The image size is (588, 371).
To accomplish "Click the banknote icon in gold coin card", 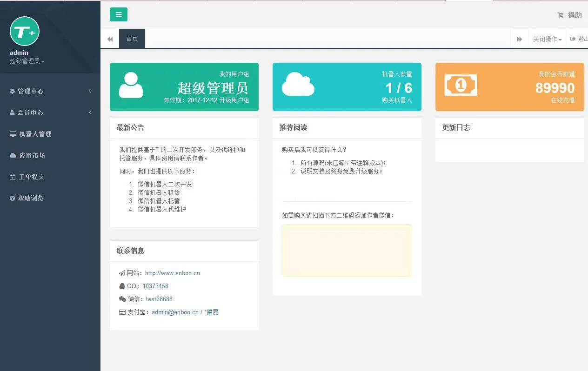I will coord(461,85).
